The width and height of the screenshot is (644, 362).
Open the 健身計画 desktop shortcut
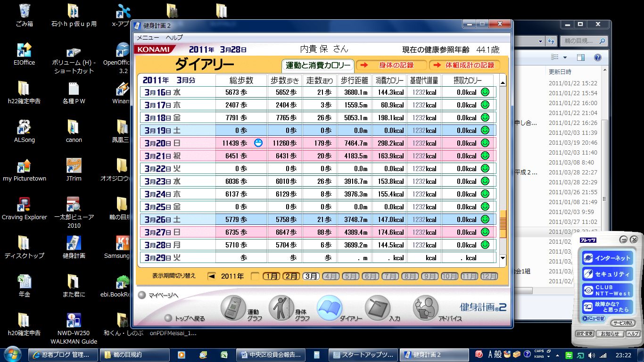tap(74, 247)
